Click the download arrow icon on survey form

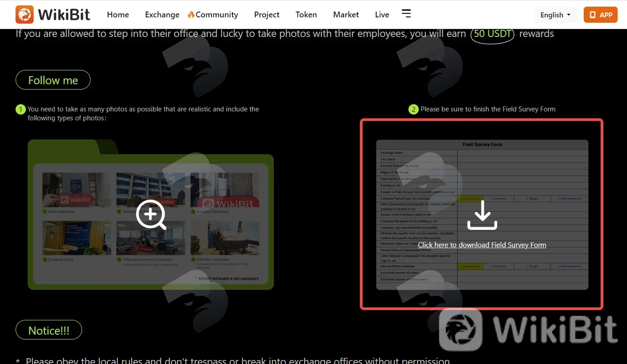pyautogui.click(x=482, y=215)
